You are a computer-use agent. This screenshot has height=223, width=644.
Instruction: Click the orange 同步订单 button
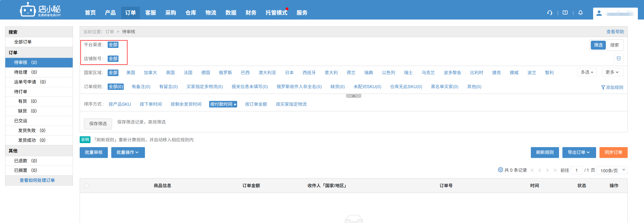pos(613,152)
